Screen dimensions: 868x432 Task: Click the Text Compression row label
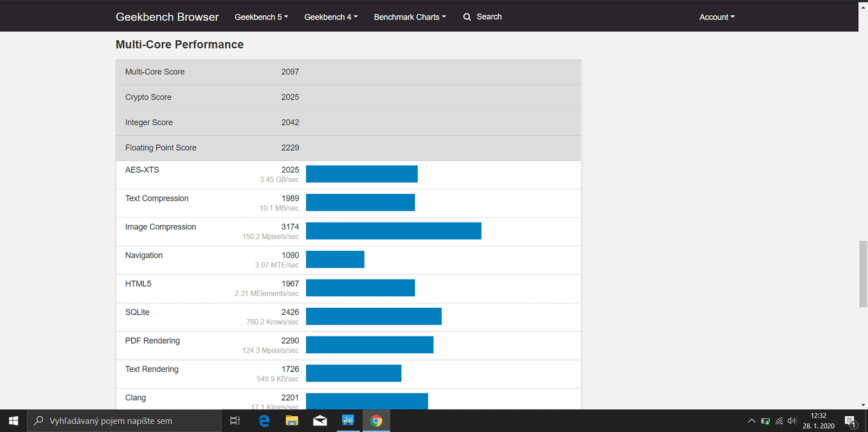pyautogui.click(x=157, y=198)
